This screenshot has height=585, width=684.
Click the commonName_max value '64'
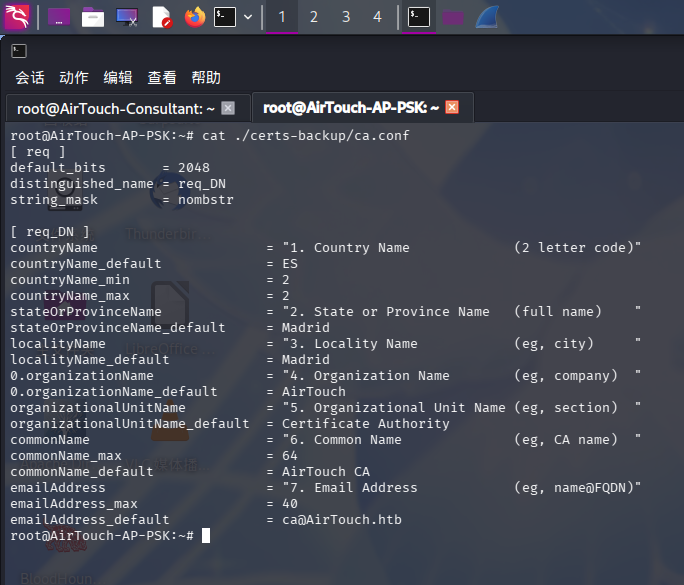(290, 456)
